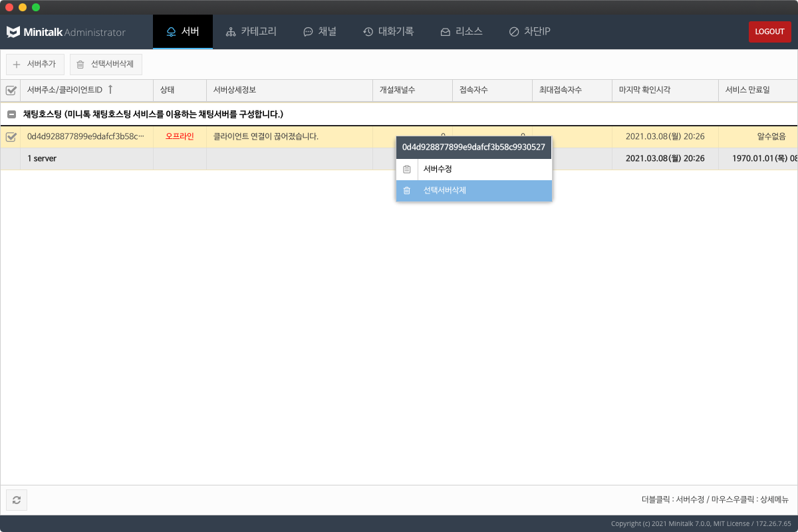798x532 pixels.
Task: Click the 2021.03.08(월) 20:26 cell in server row
Action: pyautogui.click(x=665, y=136)
